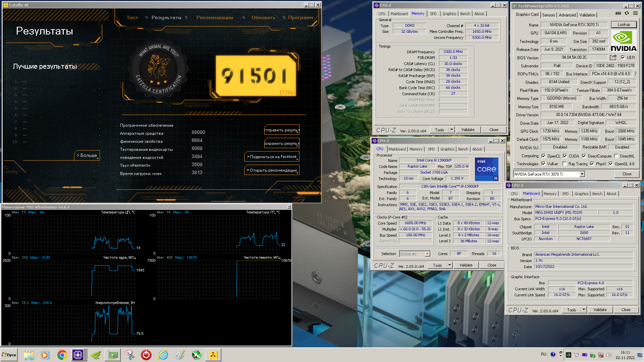Click the NVIDIA tray icon
This screenshot has width=644, height=362.
point(569,355)
